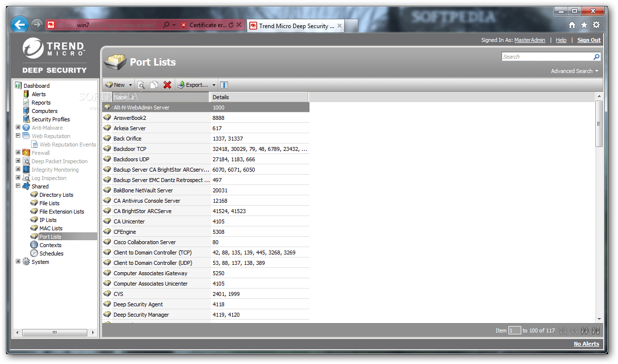Open Security Profiles in the navigation tree
The width and height of the screenshot is (618, 364).
coord(51,119)
